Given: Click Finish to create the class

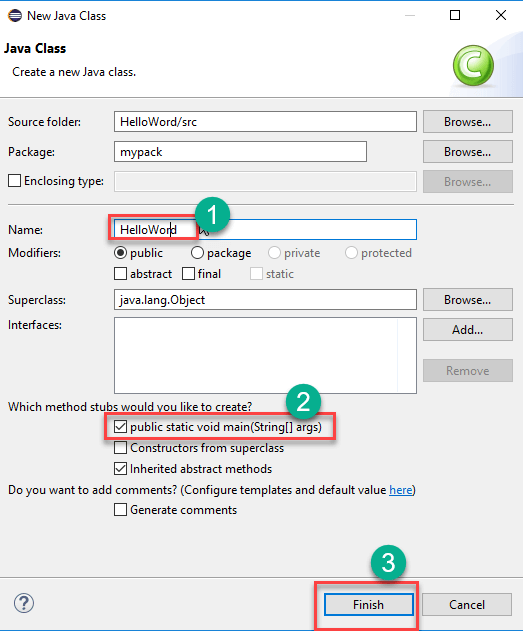Looking at the screenshot, I should coord(369,604).
